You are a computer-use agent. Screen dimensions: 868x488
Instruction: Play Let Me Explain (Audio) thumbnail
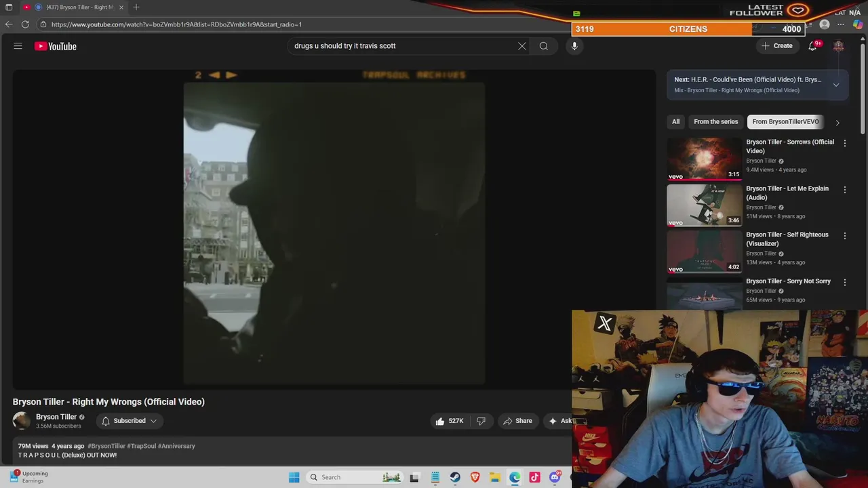704,205
